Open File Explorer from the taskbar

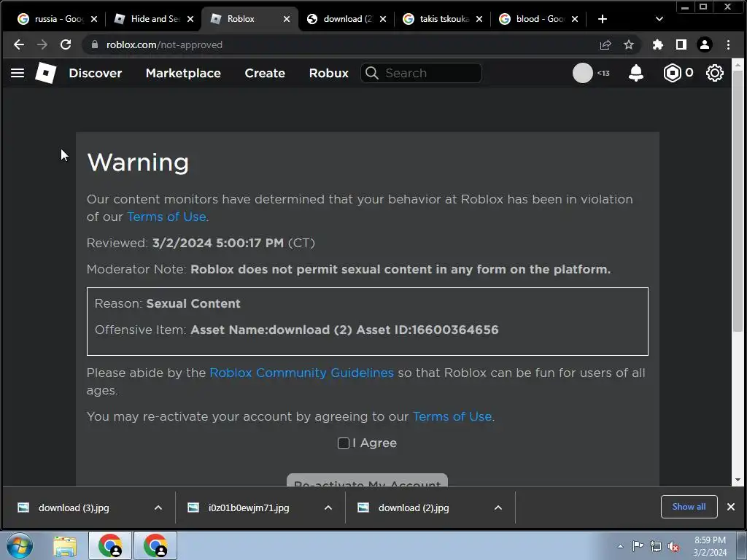click(65, 546)
